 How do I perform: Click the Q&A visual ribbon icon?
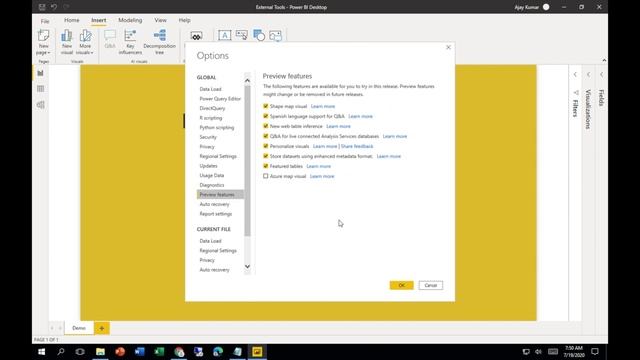click(110, 39)
